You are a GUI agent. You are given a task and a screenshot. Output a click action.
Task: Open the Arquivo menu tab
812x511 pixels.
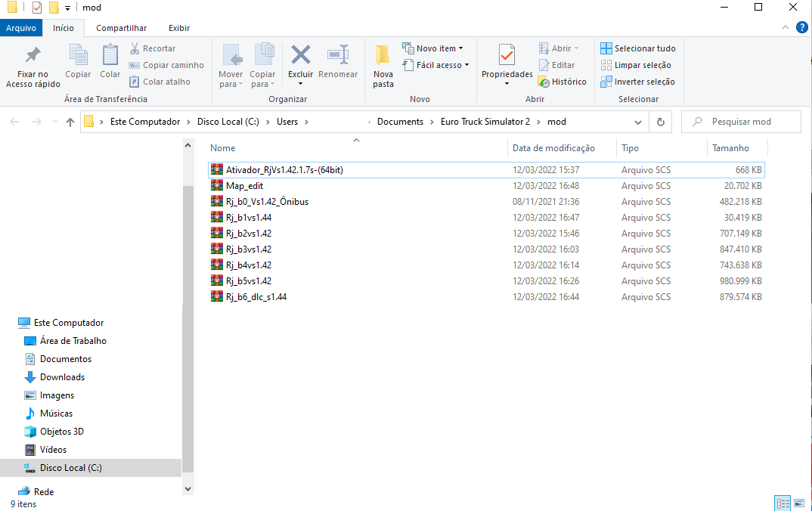(x=20, y=28)
